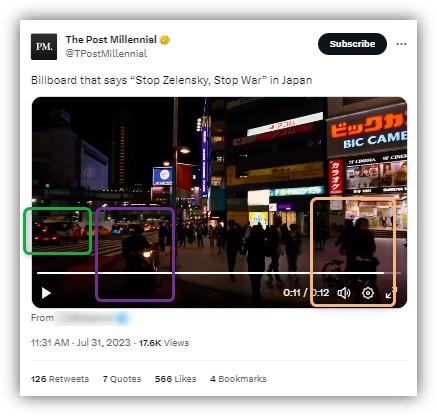This screenshot has height=416, width=437.
Task: Open the three-dot more options menu
Action: coord(401,44)
